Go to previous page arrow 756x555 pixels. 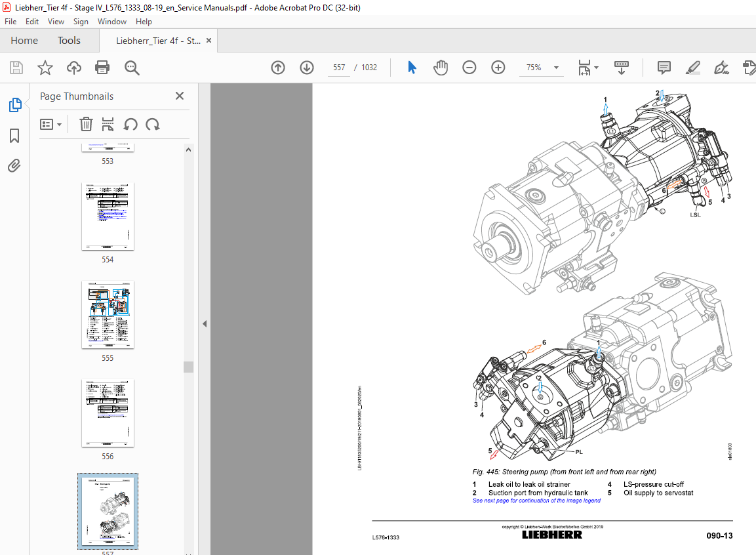pyautogui.click(x=278, y=68)
